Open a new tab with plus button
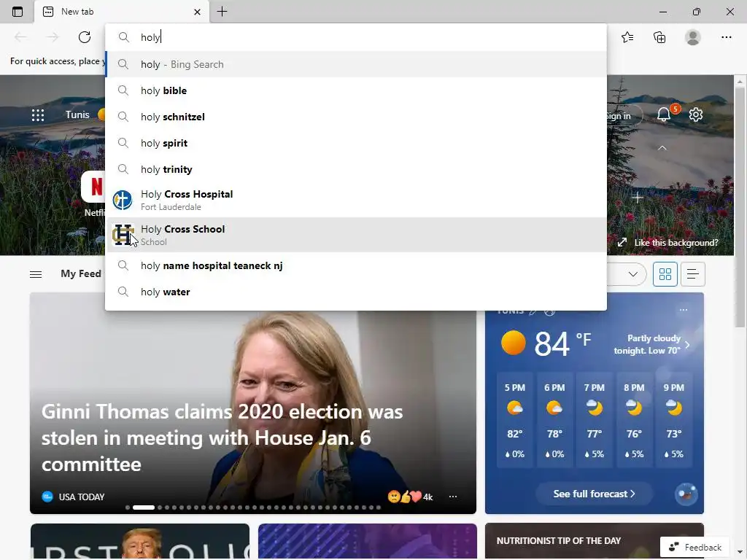 222,12
